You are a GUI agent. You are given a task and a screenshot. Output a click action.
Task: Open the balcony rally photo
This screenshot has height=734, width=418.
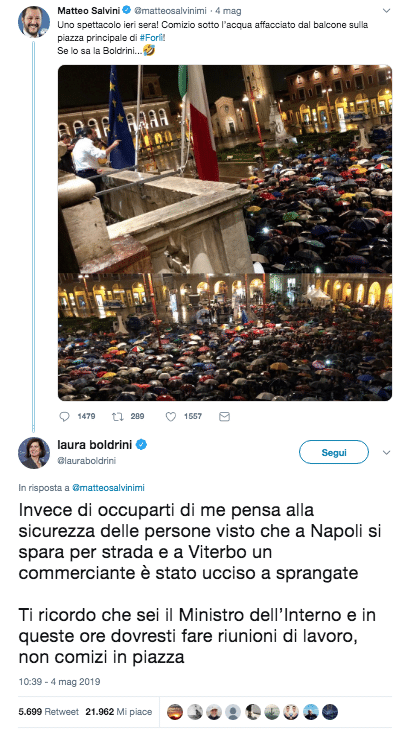point(225,169)
